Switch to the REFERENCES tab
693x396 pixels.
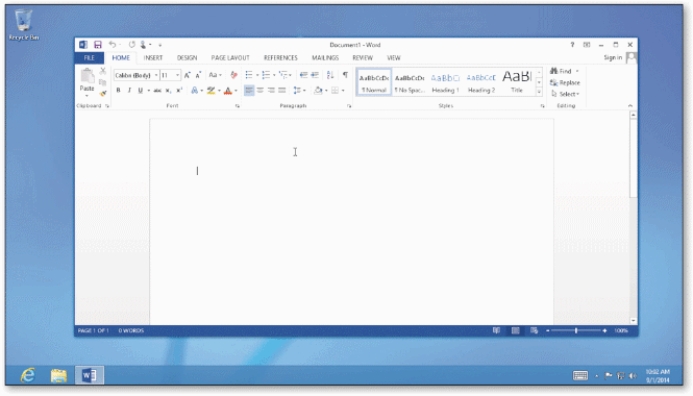281,58
